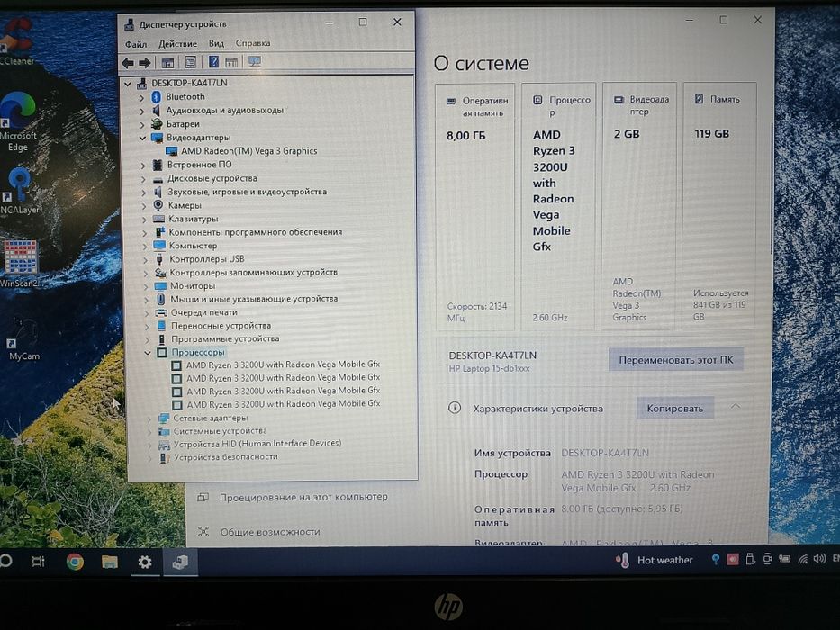Screen dimensions: 840x630
Task: Expand the Дисковые устройства node
Action: [143, 179]
